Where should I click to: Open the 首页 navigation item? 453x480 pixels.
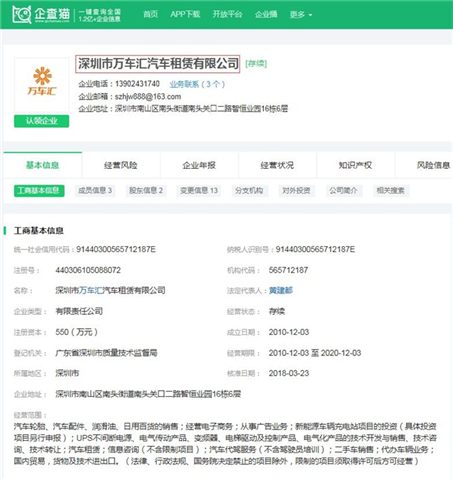tap(150, 14)
